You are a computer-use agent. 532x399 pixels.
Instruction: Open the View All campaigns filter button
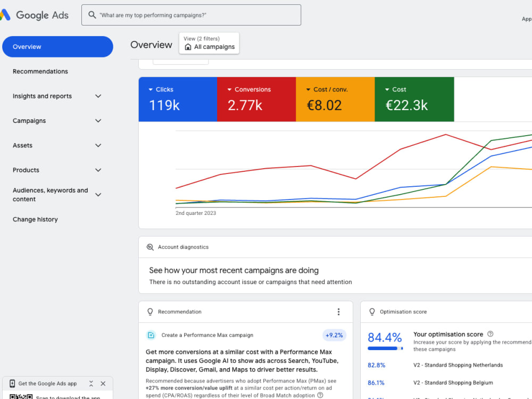click(209, 43)
